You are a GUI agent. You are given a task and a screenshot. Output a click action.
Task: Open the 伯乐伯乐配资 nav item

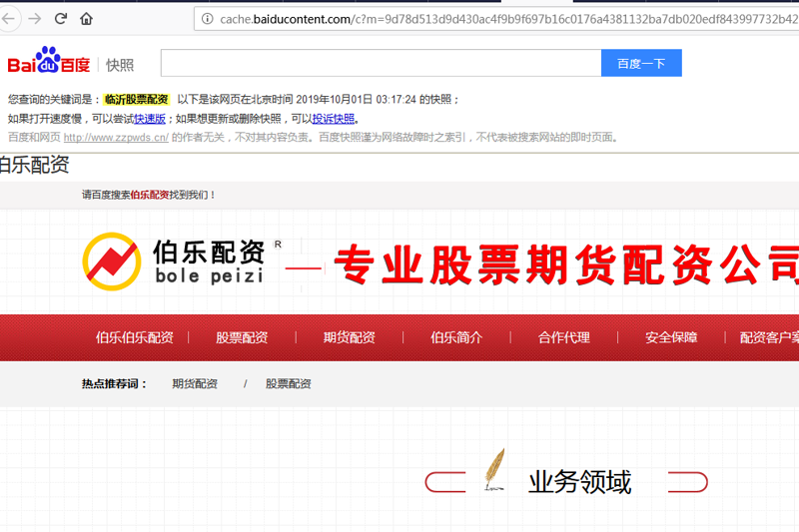point(135,337)
